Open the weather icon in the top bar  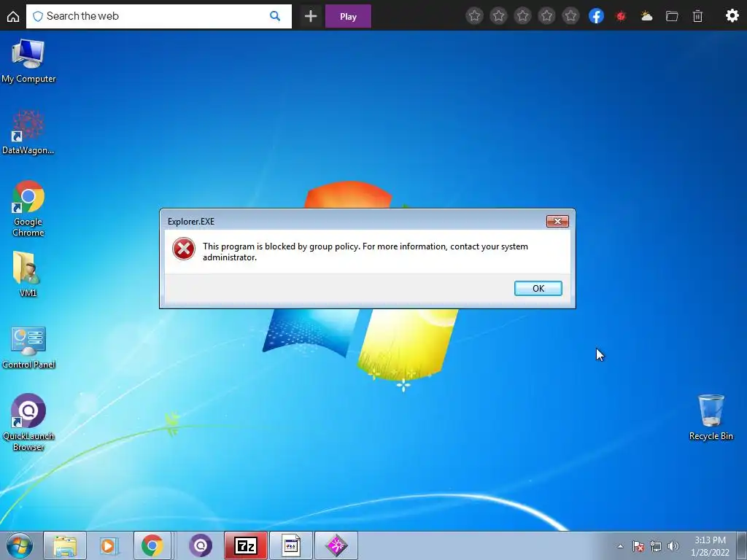[x=646, y=16]
